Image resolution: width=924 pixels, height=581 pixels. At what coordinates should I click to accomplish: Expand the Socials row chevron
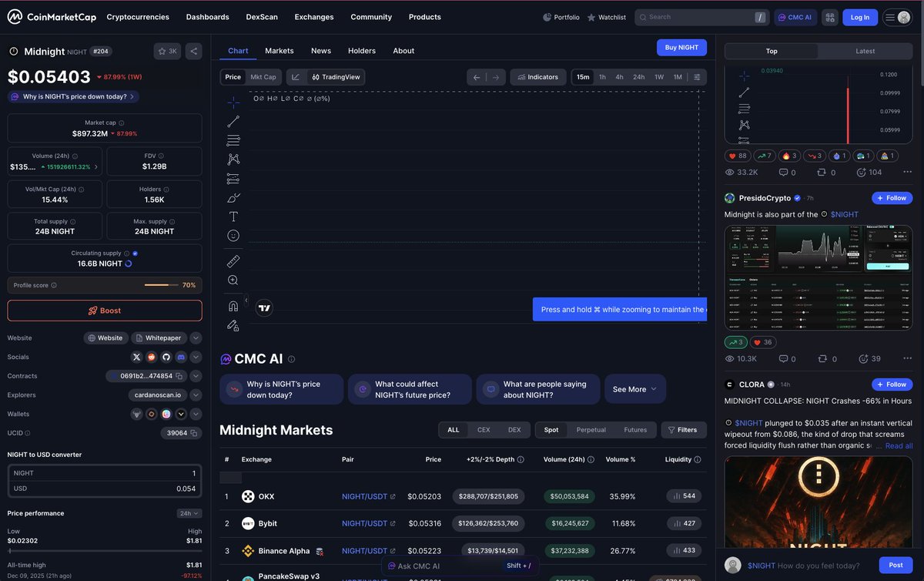[196, 357]
